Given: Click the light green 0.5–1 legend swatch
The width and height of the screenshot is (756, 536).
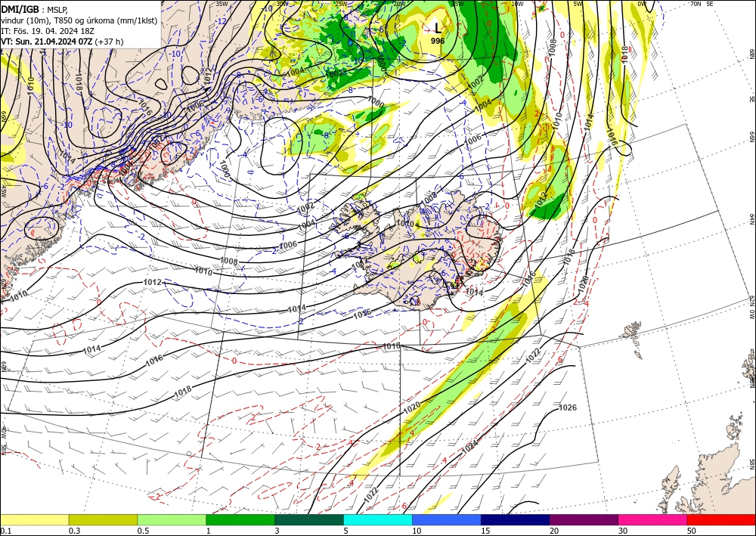Looking at the screenshot, I should click(172, 519).
